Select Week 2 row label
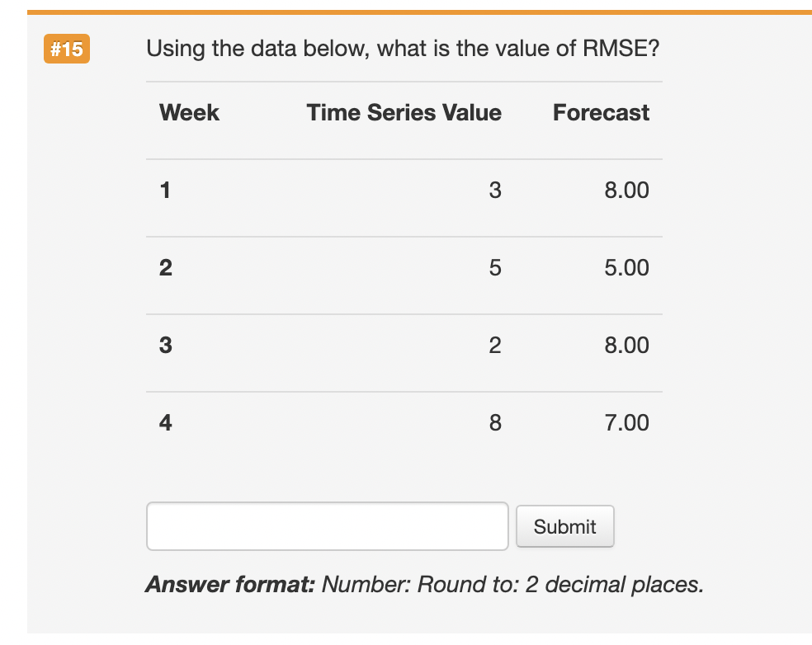Screen dimensions: 812x645 click(165, 267)
